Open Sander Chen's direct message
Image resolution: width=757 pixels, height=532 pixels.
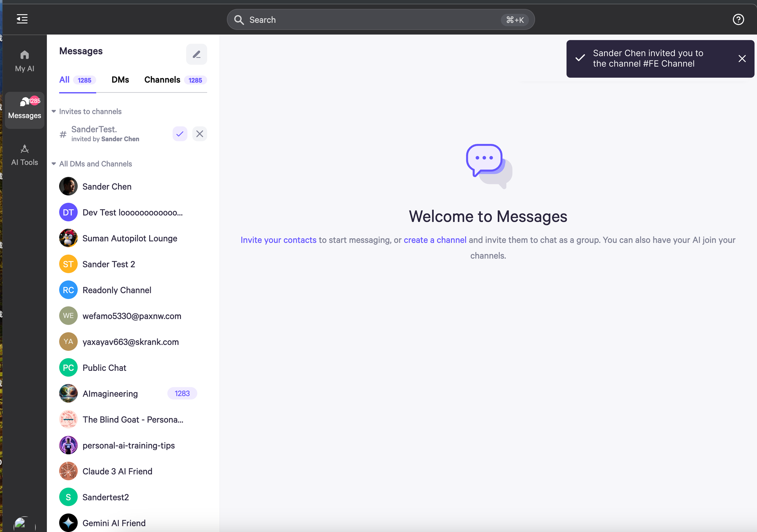tap(106, 187)
